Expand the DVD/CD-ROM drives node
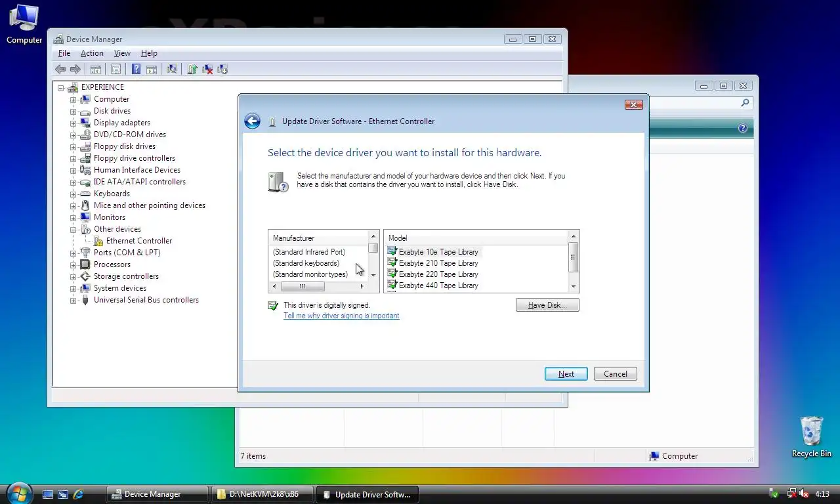Screen dimensions: 840x504 (73, 135)
